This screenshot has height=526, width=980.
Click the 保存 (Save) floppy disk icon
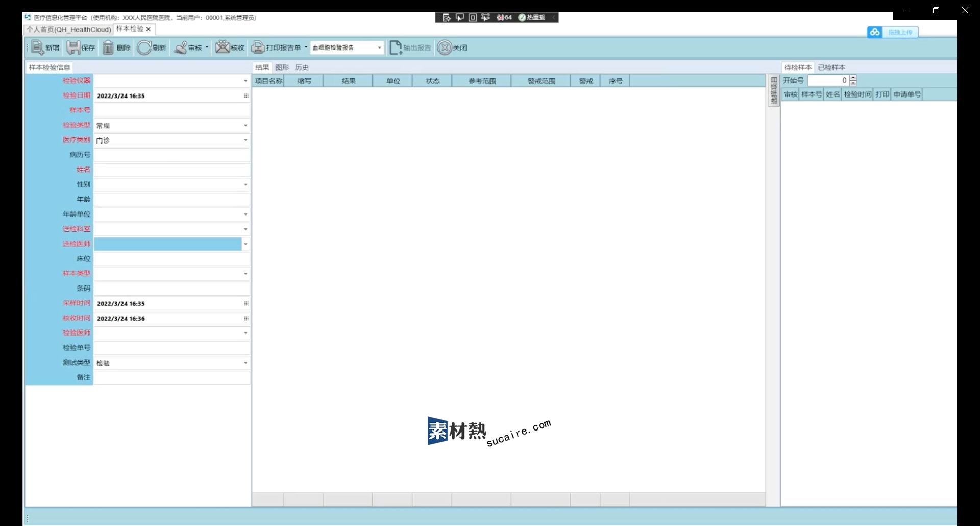coord(73,47)
